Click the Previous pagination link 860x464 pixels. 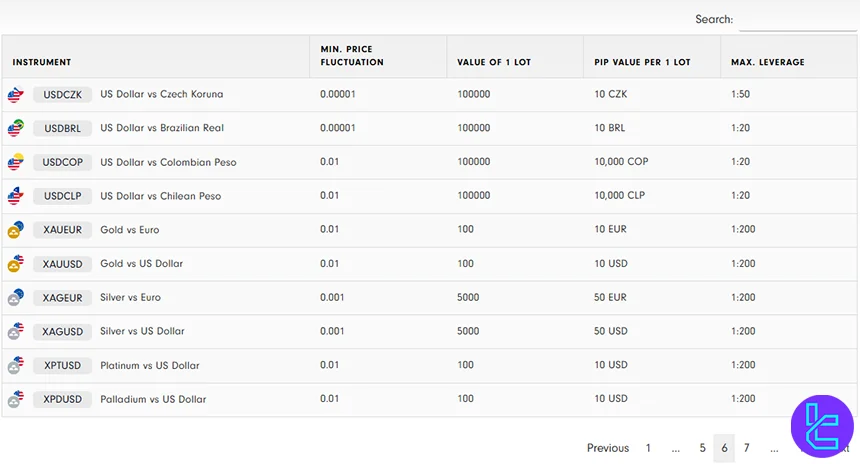tap(608, 448)
